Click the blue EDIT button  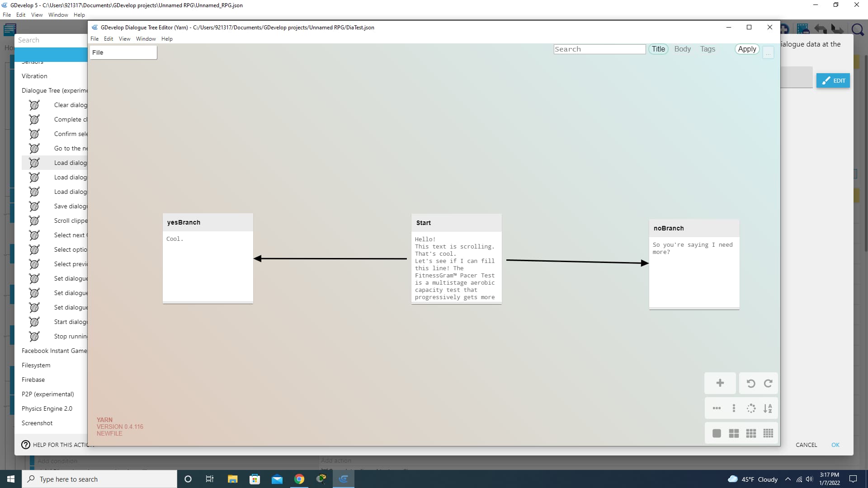pos(833,80)
